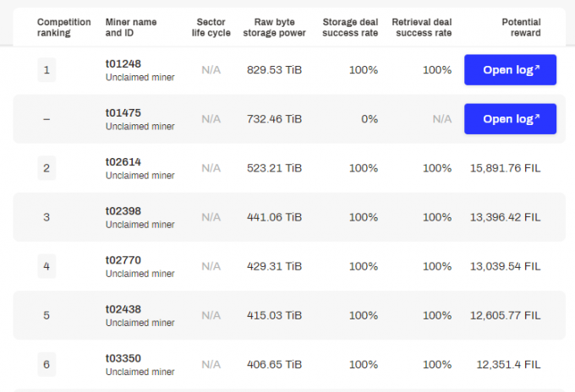Screen dimensions: 575x392
Task: Click the Retrieval deal success rate header
Action: tap(422, 28)
